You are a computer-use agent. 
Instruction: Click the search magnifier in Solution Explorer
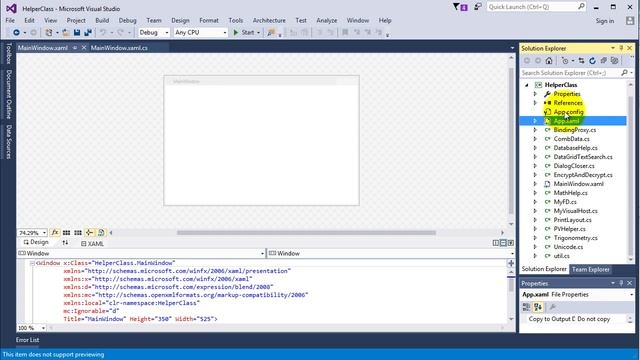[624, 73]
